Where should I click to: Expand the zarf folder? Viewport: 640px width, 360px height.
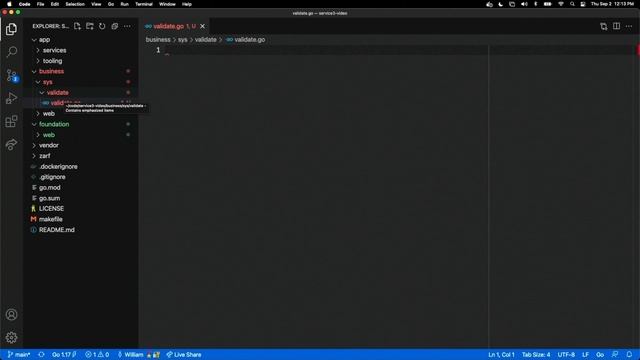coord(81,156)
